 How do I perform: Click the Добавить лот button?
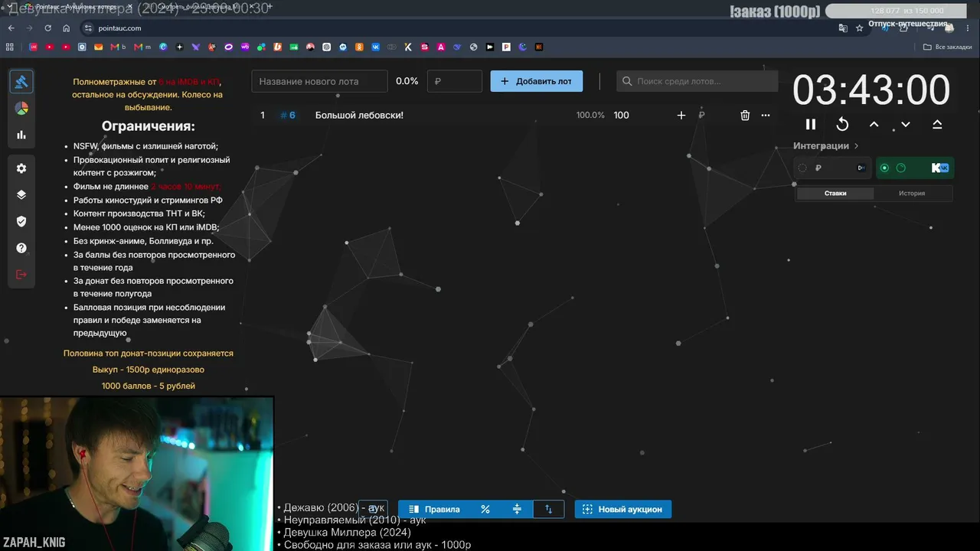coord(537,81)
